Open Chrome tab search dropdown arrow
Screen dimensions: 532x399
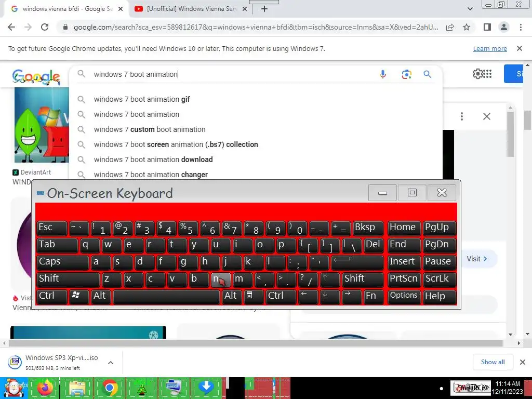470,9
